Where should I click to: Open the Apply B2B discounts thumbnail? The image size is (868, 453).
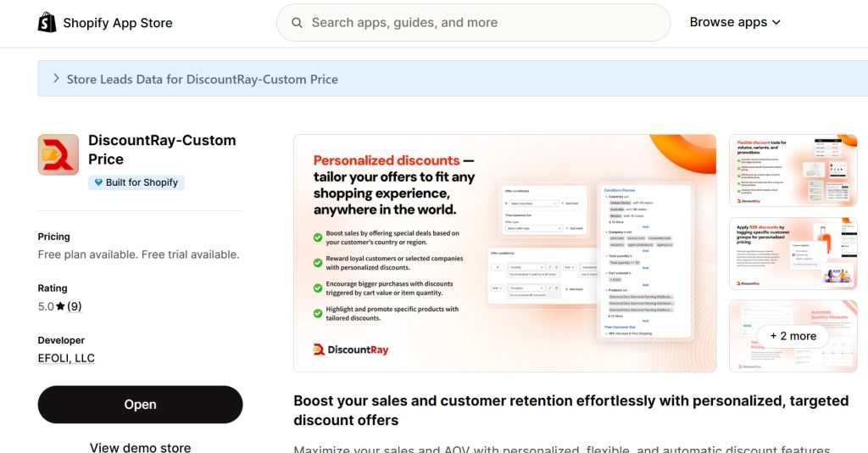793,254
